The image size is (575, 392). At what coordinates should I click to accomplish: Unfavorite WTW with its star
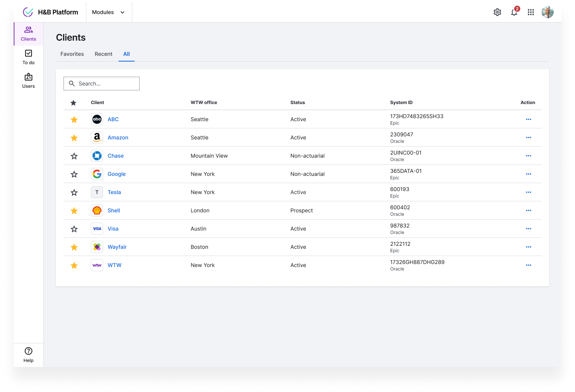coord(74,266)
